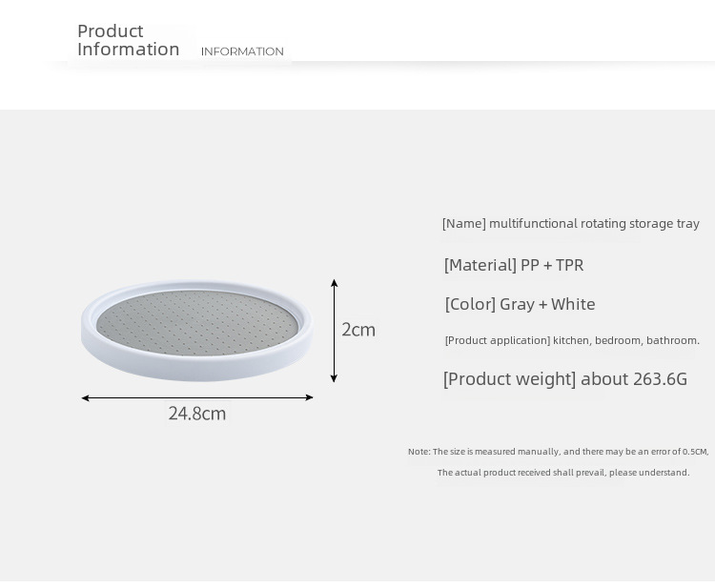Click the right arrowhead of width arrow
The width and height of the screenshot is (715, 588).
[309, 397]
